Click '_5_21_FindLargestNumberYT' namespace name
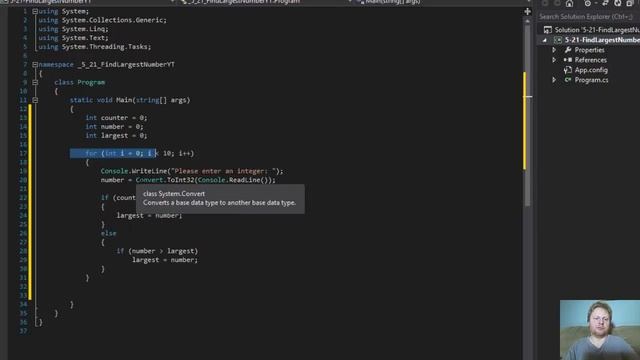 (x=126, y=64)
